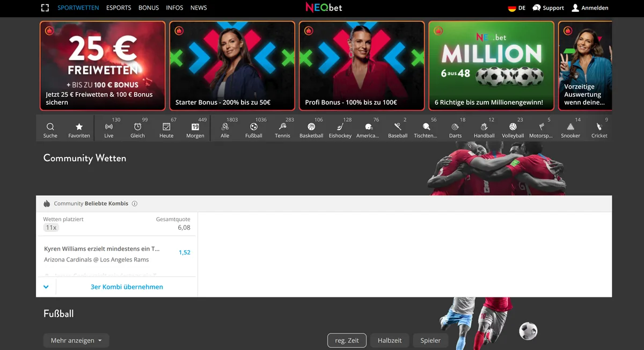Open the DE language selector

click(x=517, y=8)
